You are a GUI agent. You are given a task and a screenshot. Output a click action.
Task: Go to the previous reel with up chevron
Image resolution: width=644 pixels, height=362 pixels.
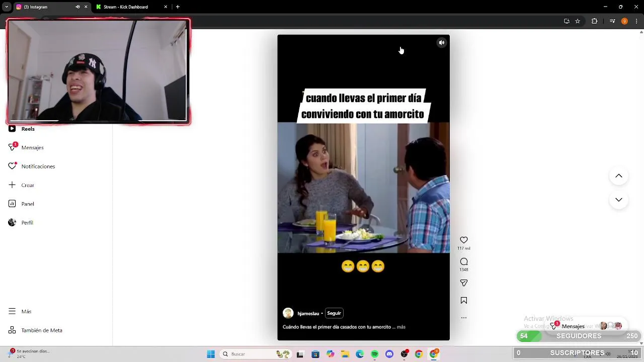pos(619,176)
